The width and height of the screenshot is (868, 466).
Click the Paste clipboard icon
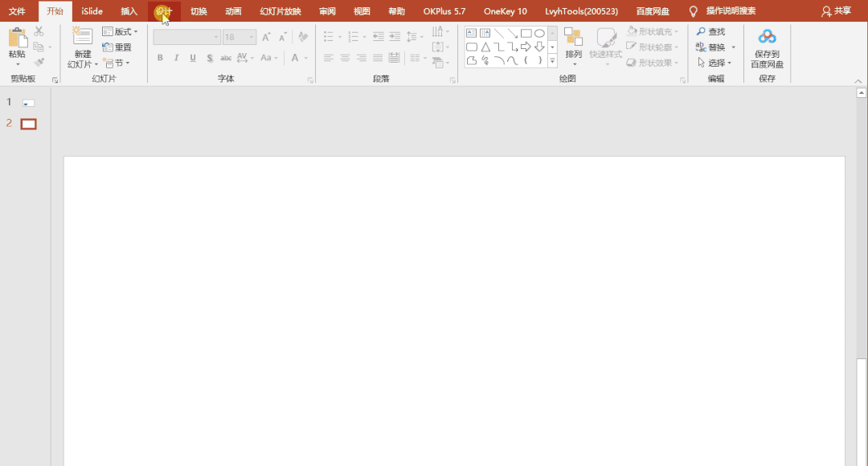[17, 38]
